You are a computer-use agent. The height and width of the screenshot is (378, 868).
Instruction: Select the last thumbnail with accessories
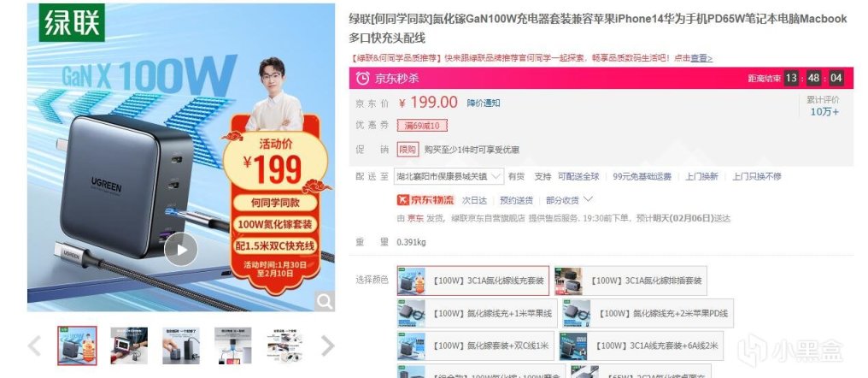point(285,346)
